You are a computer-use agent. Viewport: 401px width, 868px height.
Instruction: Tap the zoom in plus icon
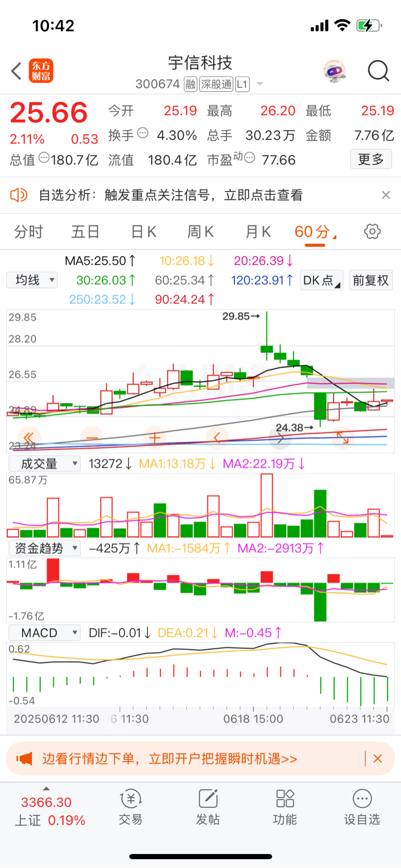(x=155, y=437)
